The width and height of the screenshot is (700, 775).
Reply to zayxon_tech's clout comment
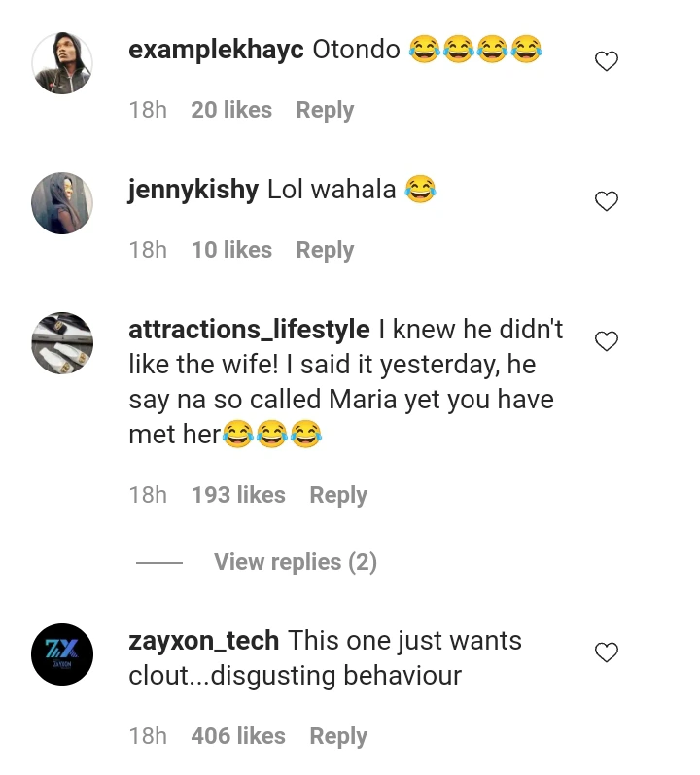click(x=338, y=736)
